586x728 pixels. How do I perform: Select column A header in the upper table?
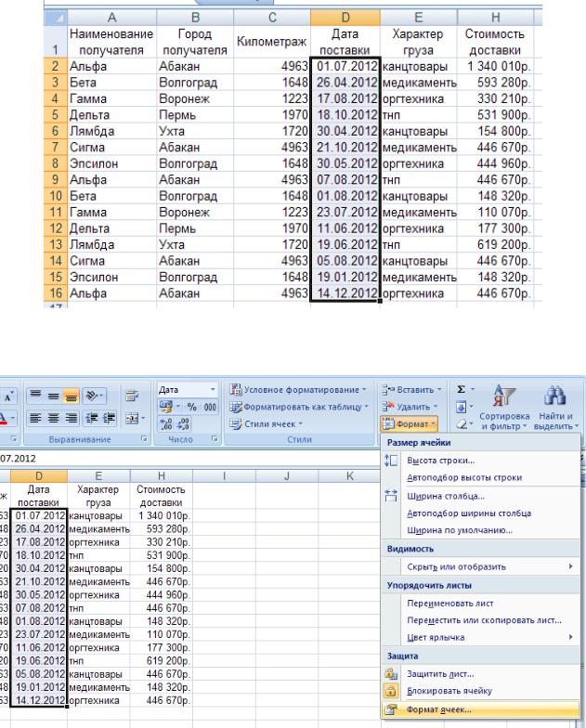[x=111, y=18]
